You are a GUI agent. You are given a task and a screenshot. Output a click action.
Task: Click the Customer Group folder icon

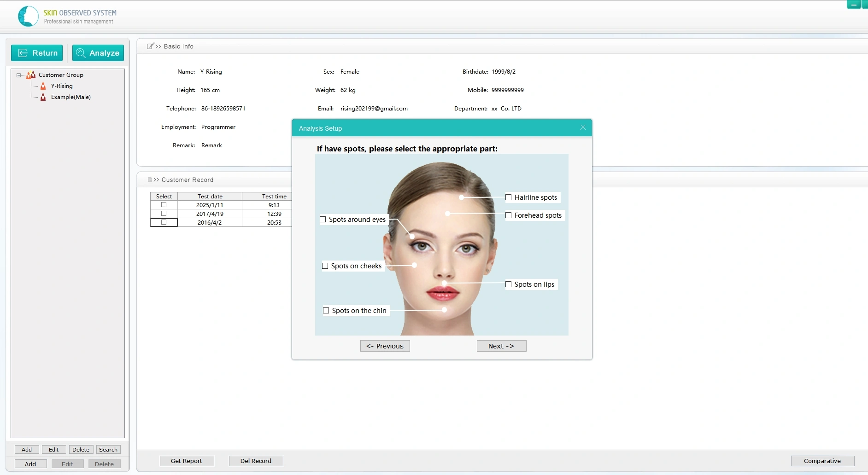click(31, 75)
